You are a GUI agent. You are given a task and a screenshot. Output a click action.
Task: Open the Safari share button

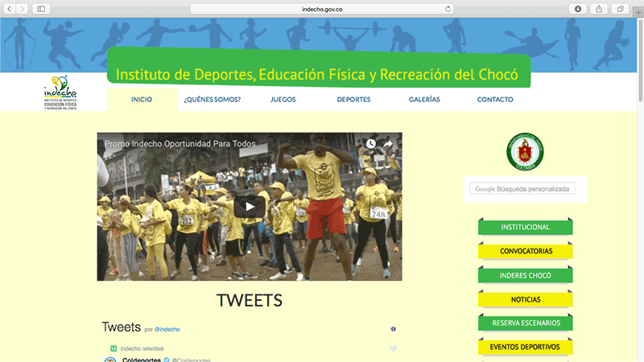pos(599,9)
